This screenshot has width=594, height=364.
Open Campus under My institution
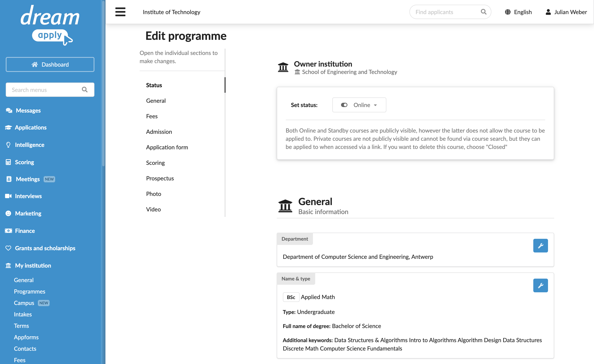[24, 303]
